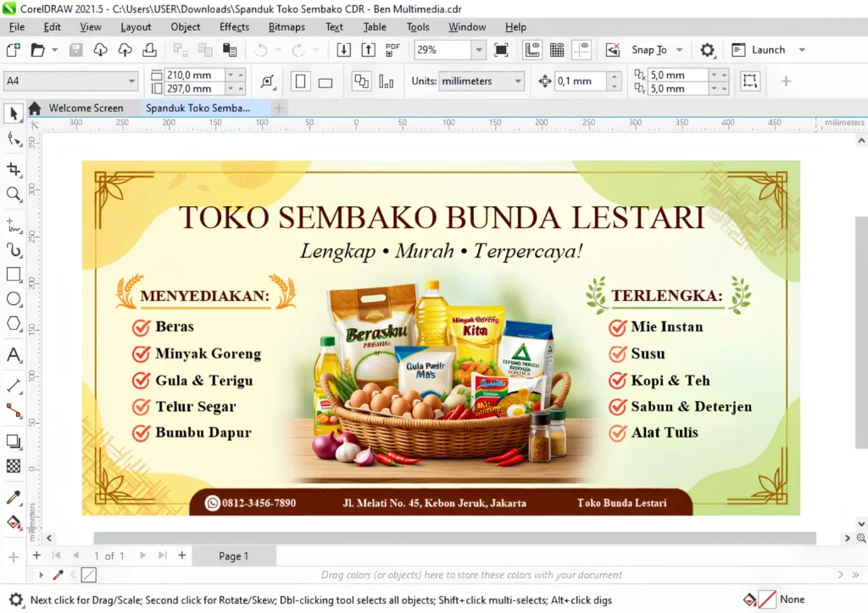Screen dimensions: 868x613
Task: Select the Freehand tool
Action: 14,226
